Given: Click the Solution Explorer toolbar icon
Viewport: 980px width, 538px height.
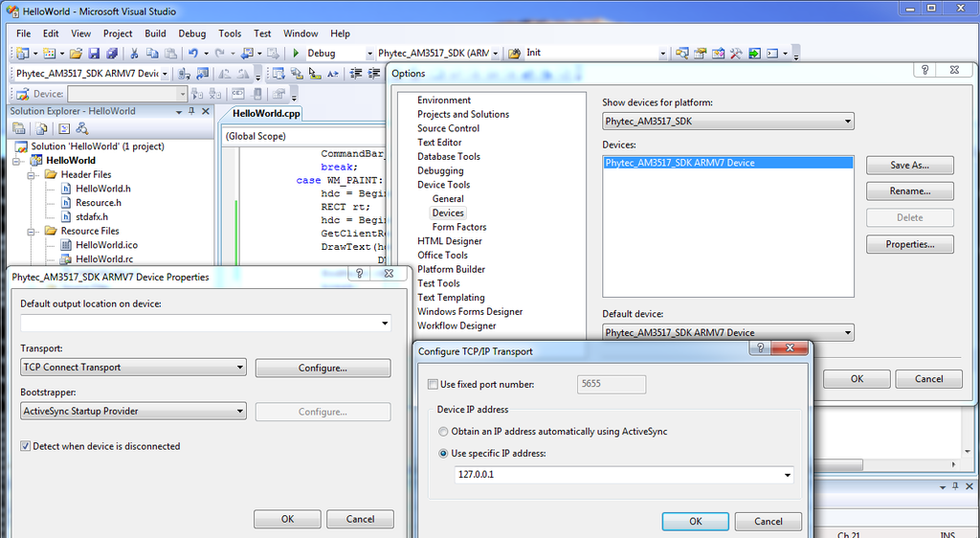Looking at the screenshot, I should coord(682,54).
